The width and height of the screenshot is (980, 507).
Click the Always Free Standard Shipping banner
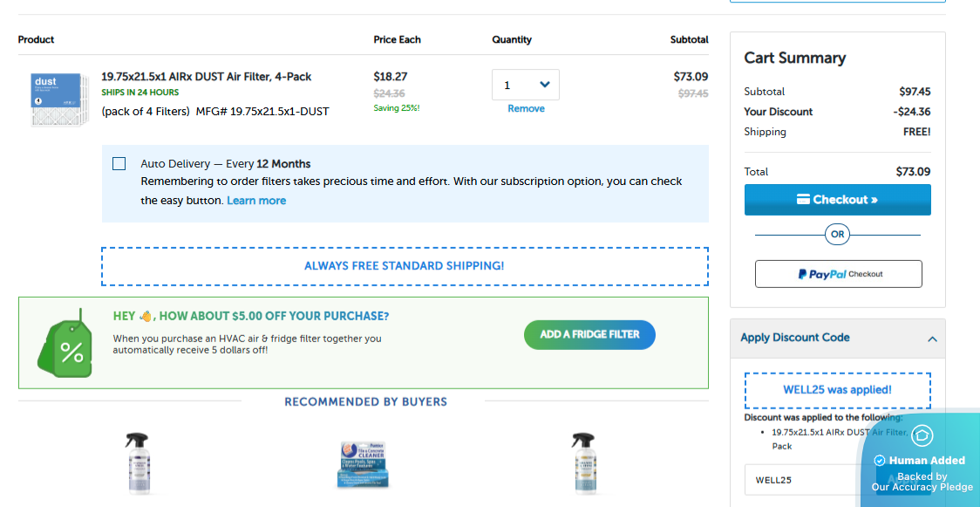click(405, 266)
